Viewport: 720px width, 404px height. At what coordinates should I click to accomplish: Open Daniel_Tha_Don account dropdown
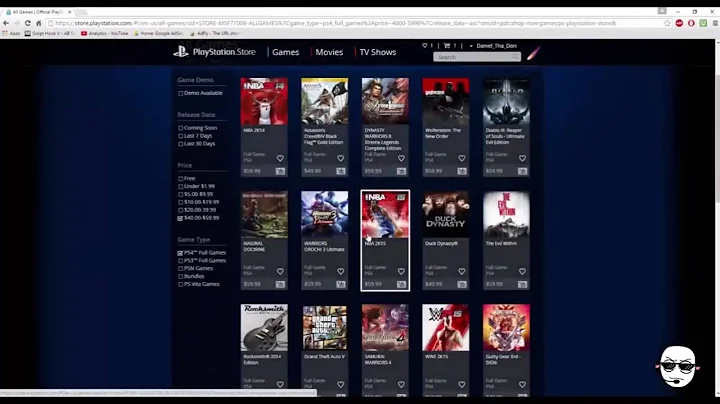click(x=493, y=46)
